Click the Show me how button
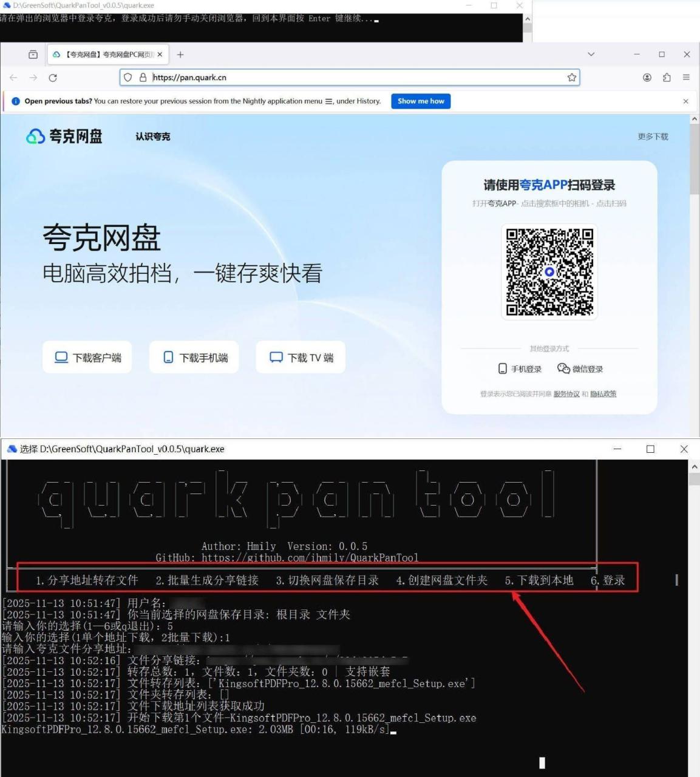The height and width of the screenshot is (777, 700). pyautogui.click(x=420, y=101)
